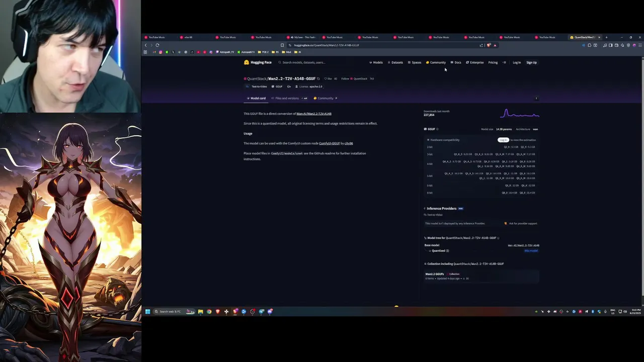Copy the model name with copy icon

[x=318, y=78]
